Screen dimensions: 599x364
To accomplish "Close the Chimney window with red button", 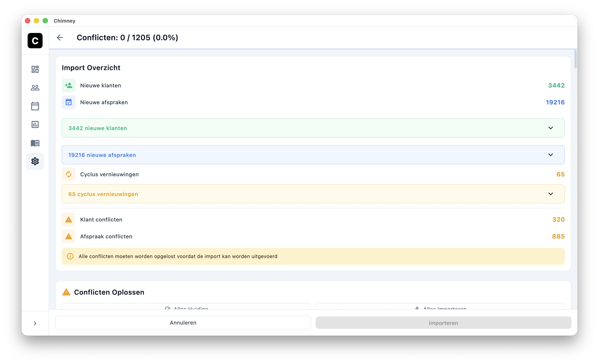I will tap(28, 21).
